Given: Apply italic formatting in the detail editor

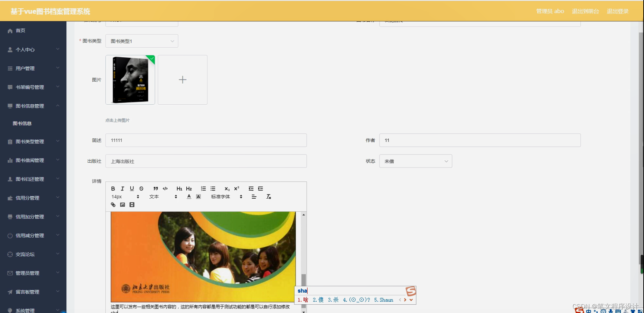Looking at the screenshot, I should coord(122,188).
